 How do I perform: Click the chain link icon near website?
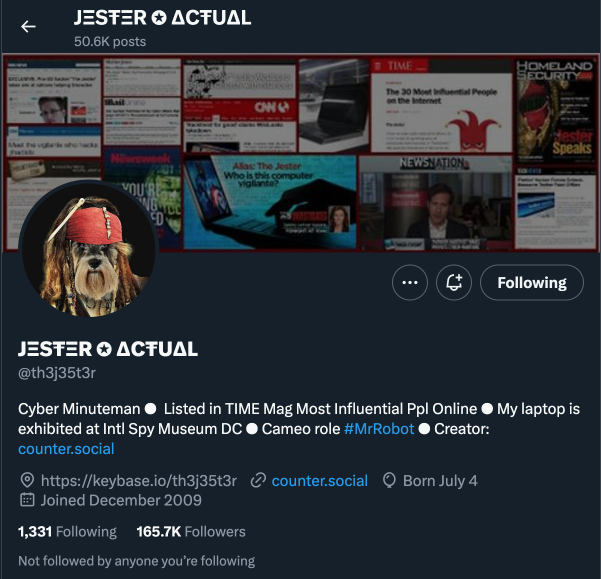[x=258, y=481]
